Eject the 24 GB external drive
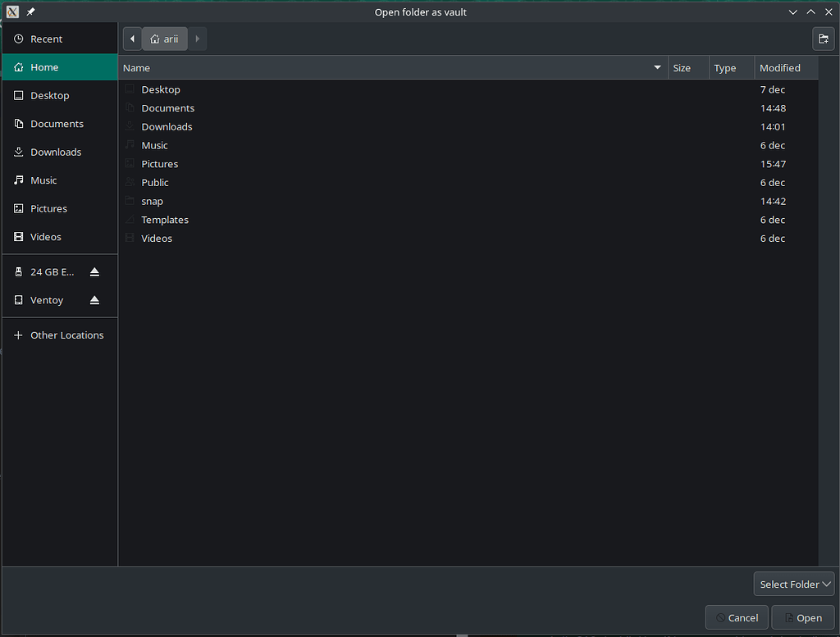 pos(94,271)
